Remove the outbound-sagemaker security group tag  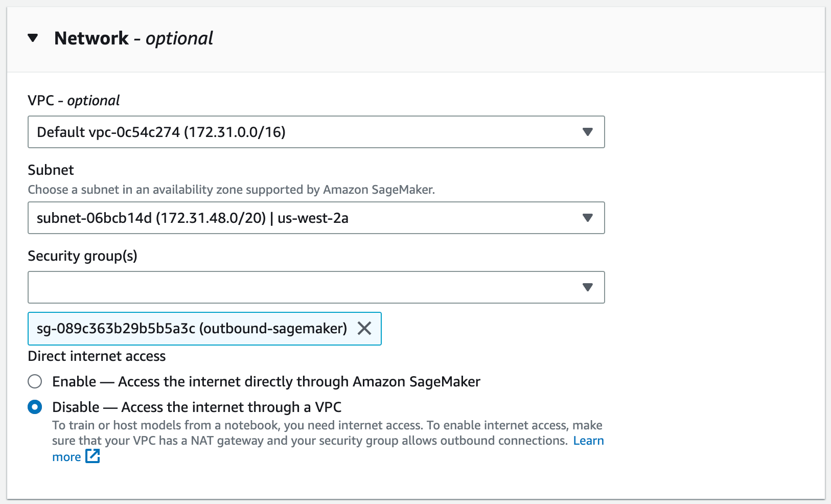coord(365,329)
